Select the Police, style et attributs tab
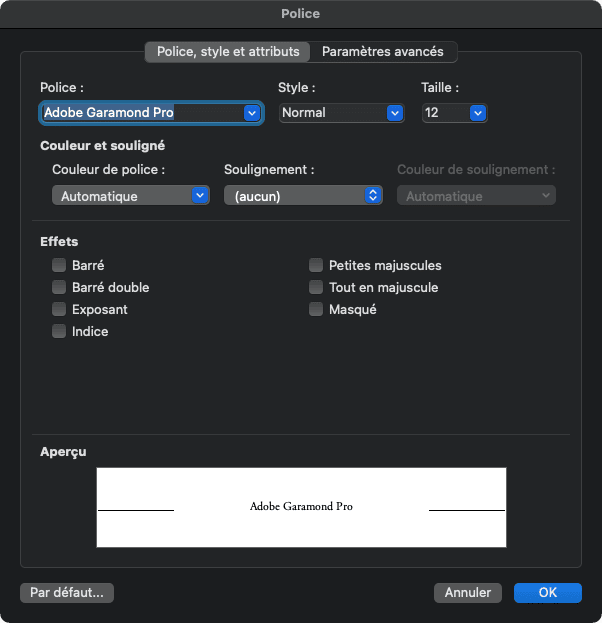Viewport: 602px width, 623px height. click(x=228, y=52)
